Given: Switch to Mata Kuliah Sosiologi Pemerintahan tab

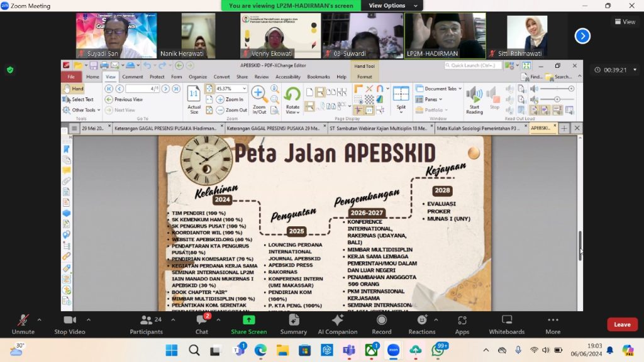Looking at the screenshot, I should coord(481,128).
